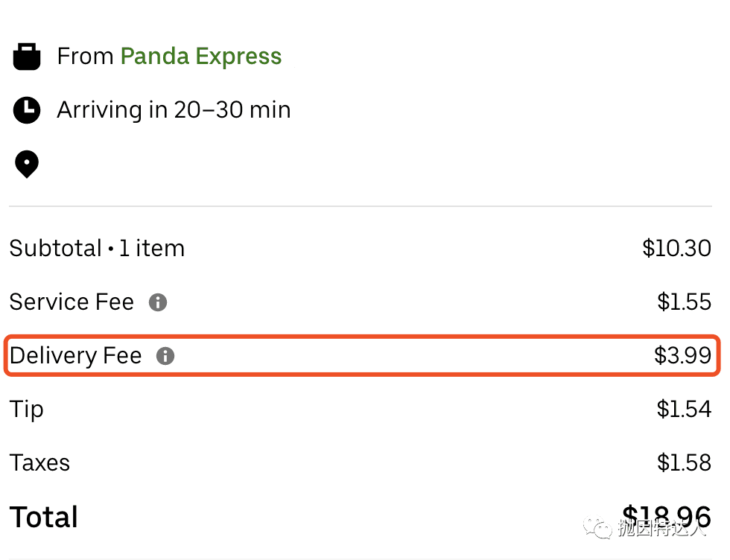
Task: Click the Subtotal 1 item label
Action: pos(97,248)
